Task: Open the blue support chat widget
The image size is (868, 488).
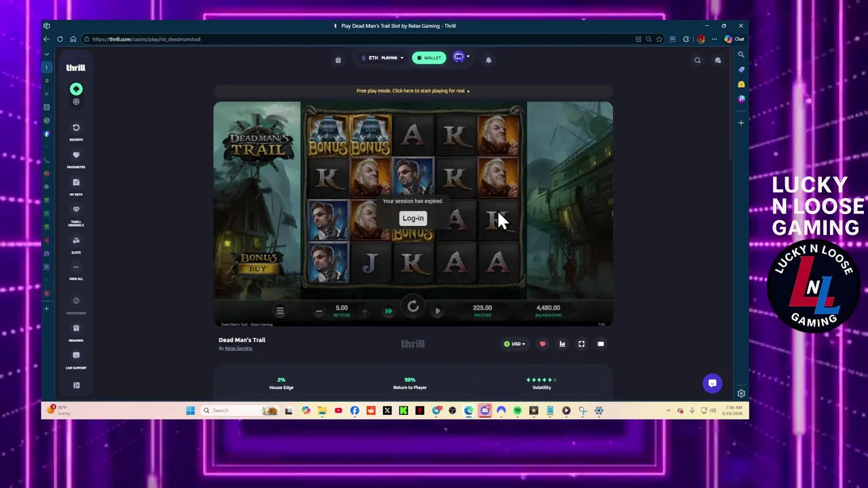Action: tap(712, 383)
